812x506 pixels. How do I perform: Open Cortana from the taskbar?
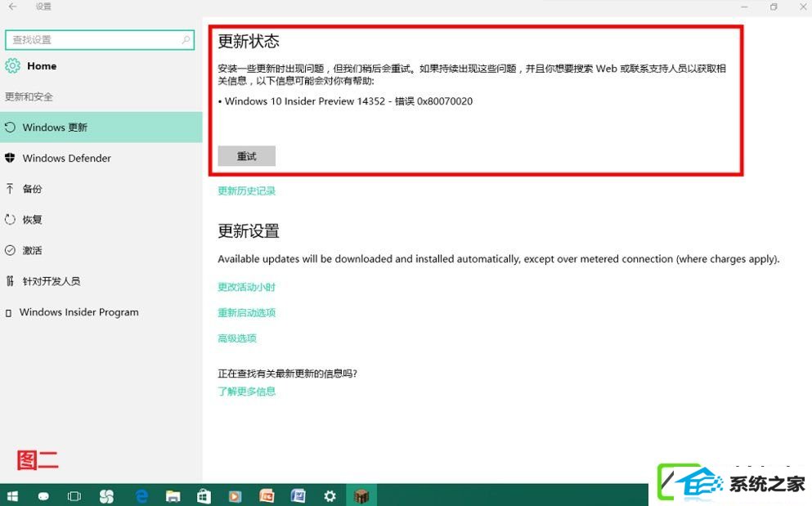point(43,497)
